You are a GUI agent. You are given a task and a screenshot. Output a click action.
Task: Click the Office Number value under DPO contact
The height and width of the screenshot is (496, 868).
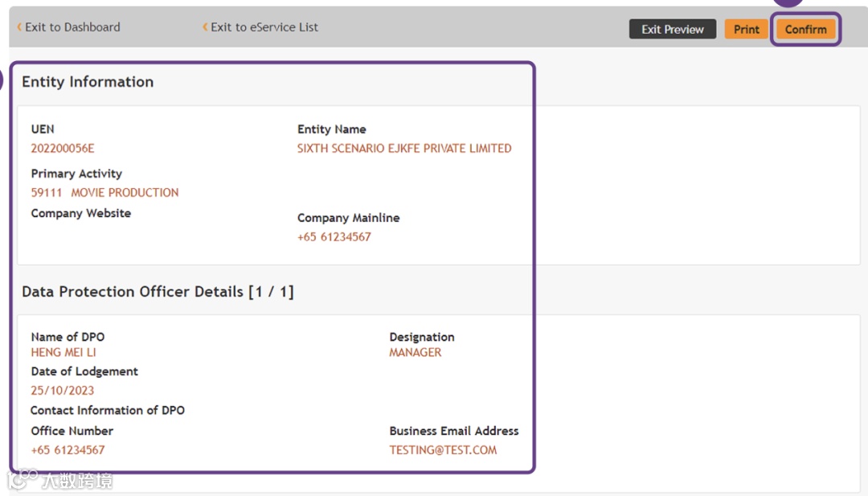(x=68, y=450)
